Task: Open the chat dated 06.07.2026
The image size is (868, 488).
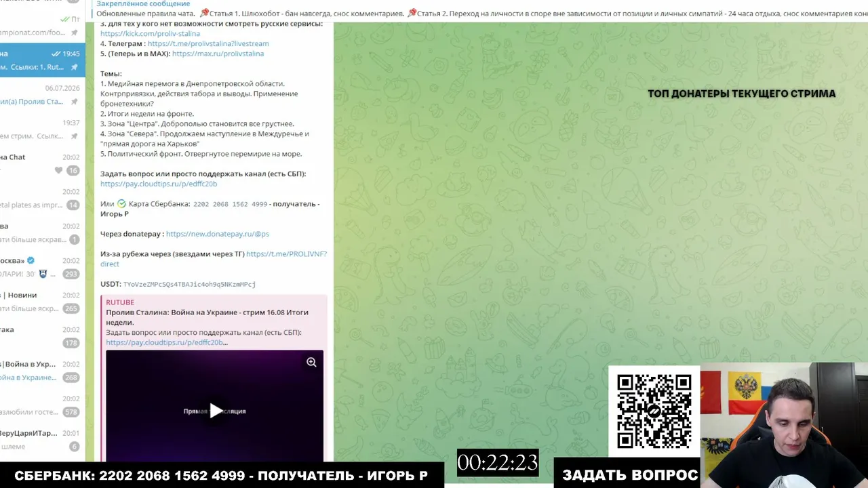Action: point(42,96)
